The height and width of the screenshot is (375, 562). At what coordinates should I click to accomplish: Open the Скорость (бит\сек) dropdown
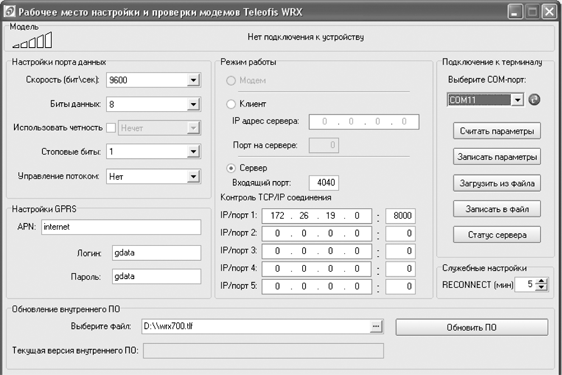tap(193, 80)
